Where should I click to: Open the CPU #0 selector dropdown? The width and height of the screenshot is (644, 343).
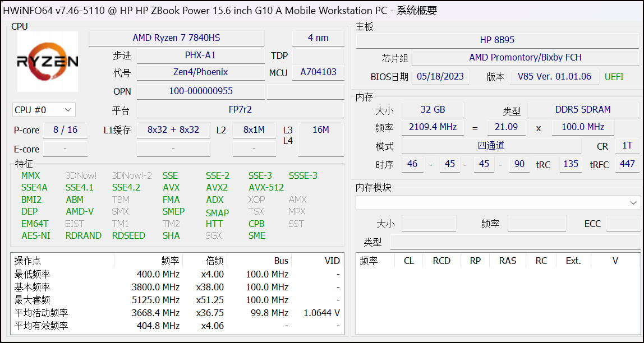coord(44,110)
